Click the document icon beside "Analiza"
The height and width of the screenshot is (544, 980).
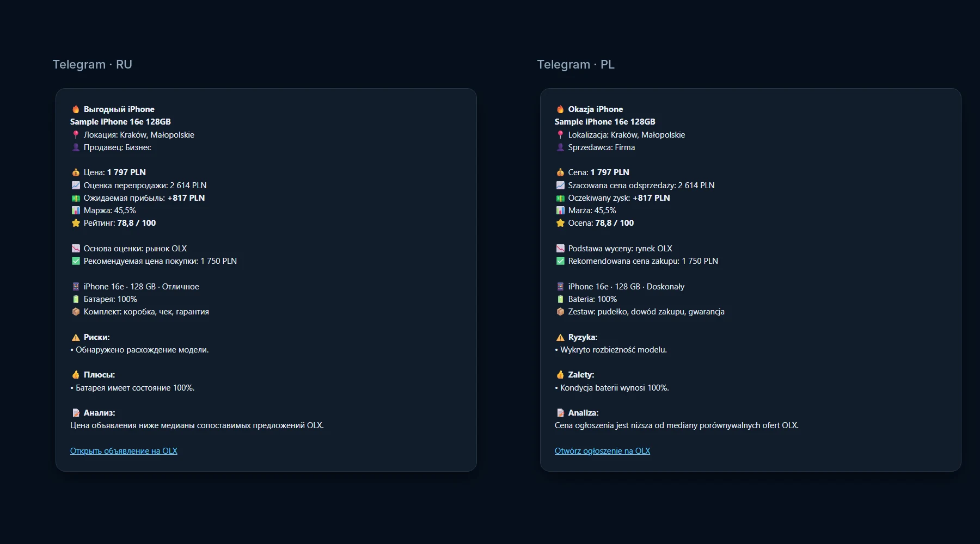point(560,413)
